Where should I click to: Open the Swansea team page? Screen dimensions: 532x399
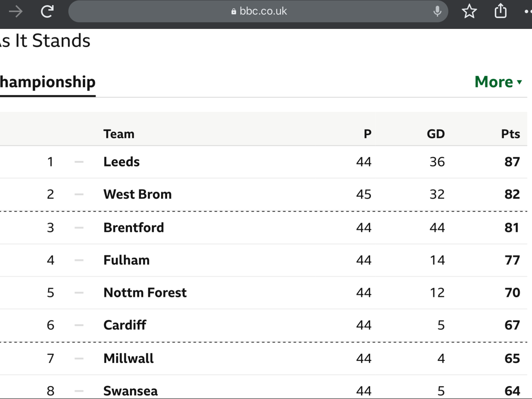(130, 391)
